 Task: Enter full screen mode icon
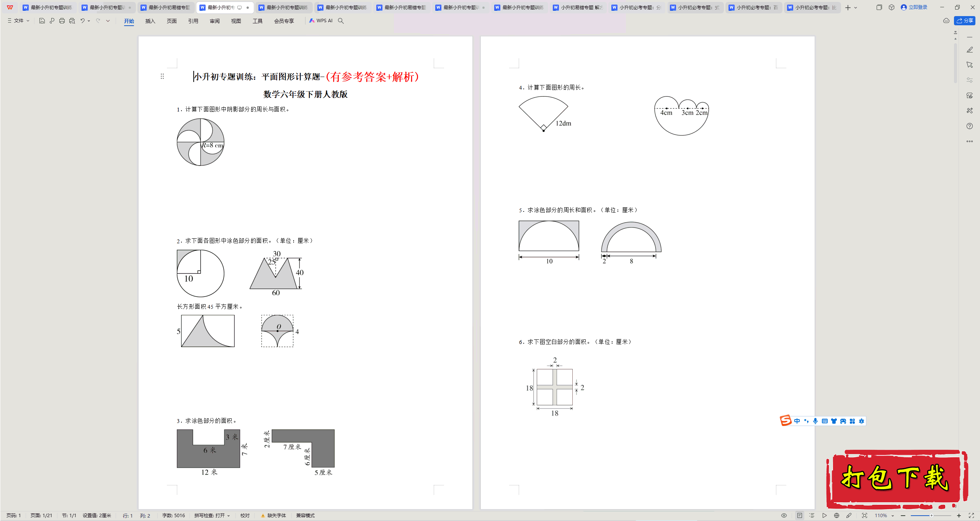pos(971,516)
